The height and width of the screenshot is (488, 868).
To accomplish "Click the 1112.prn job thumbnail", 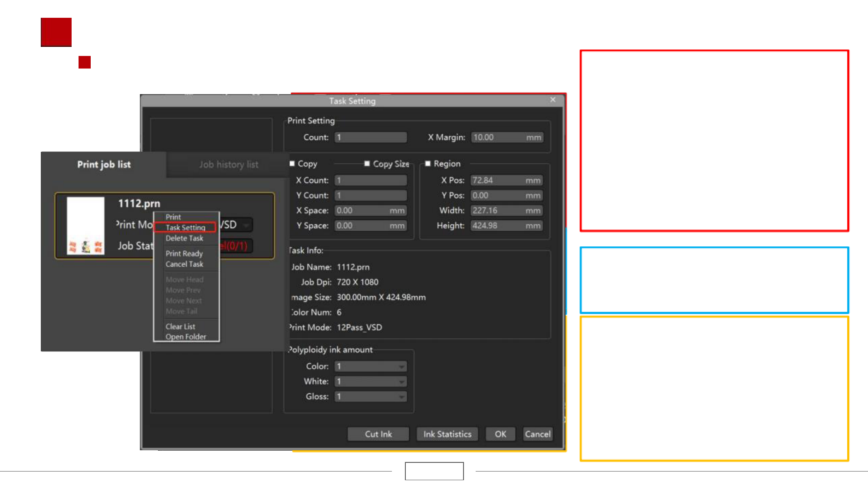I will (85, 225).
